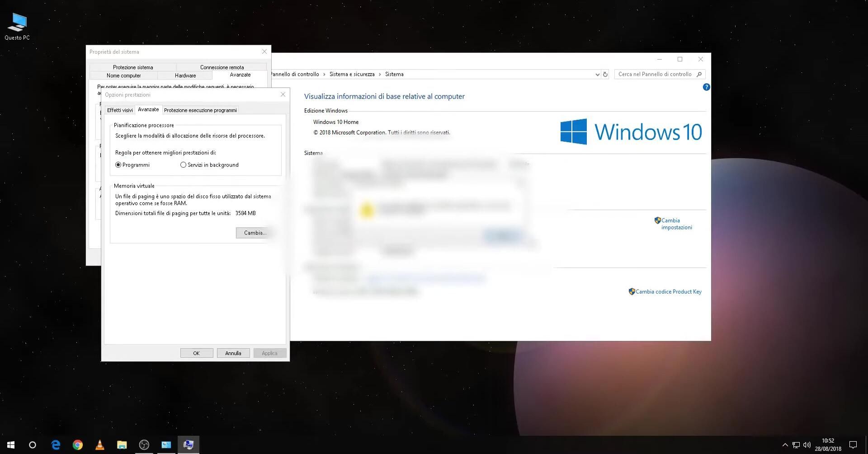
Task: Open Protezione sistema tab in Proprietà del sistema
Action: tap(133, 67)
